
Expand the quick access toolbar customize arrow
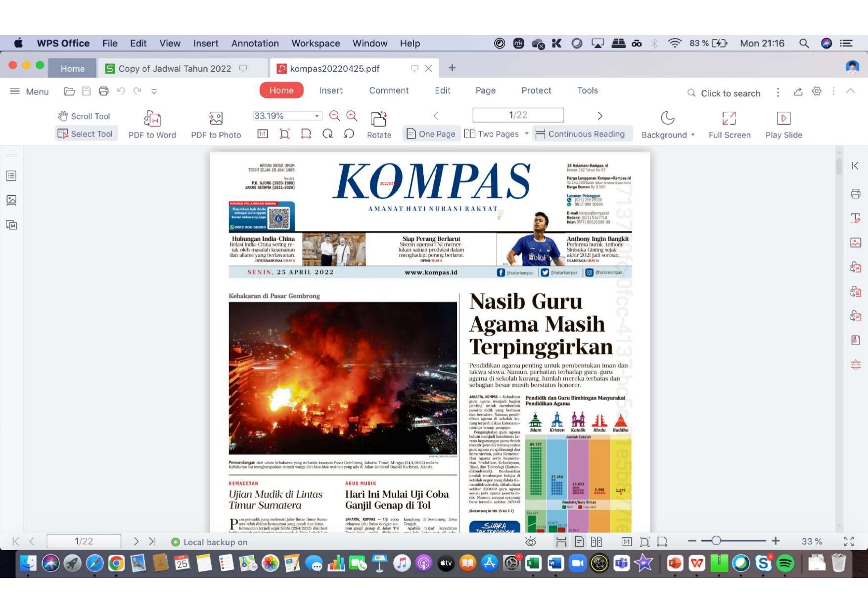pyautogui.click(x=154, y=91)
